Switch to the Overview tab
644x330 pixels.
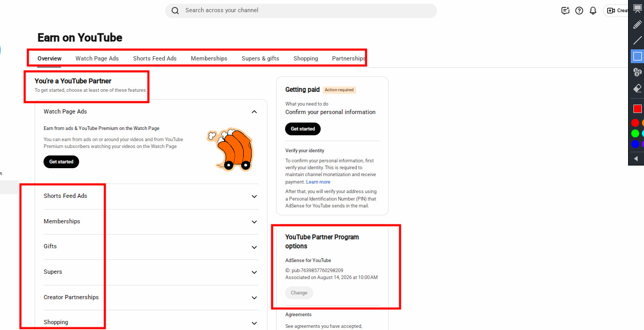point(49,58)
